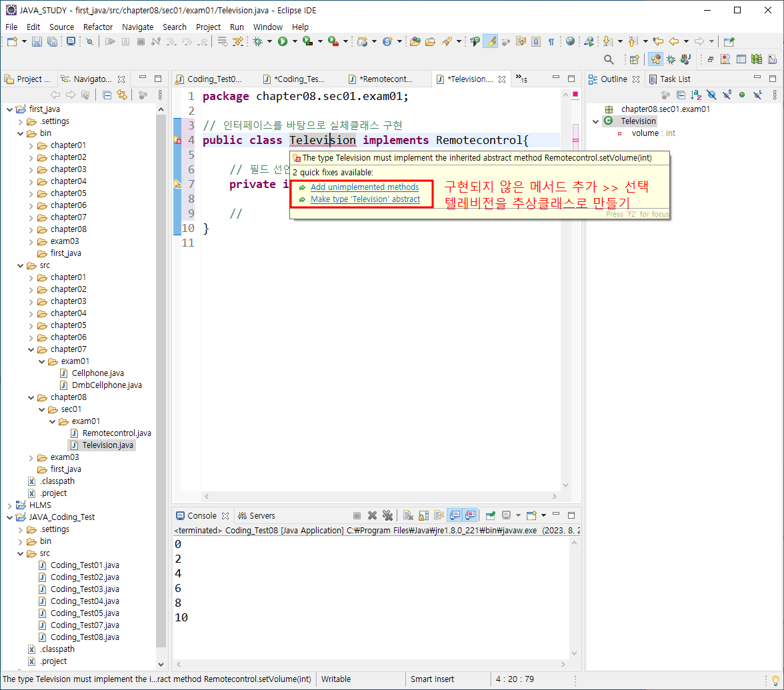Click Remove Launch X icon in Console
Viewport: 784px width, 690px height.
click(372, 515)
